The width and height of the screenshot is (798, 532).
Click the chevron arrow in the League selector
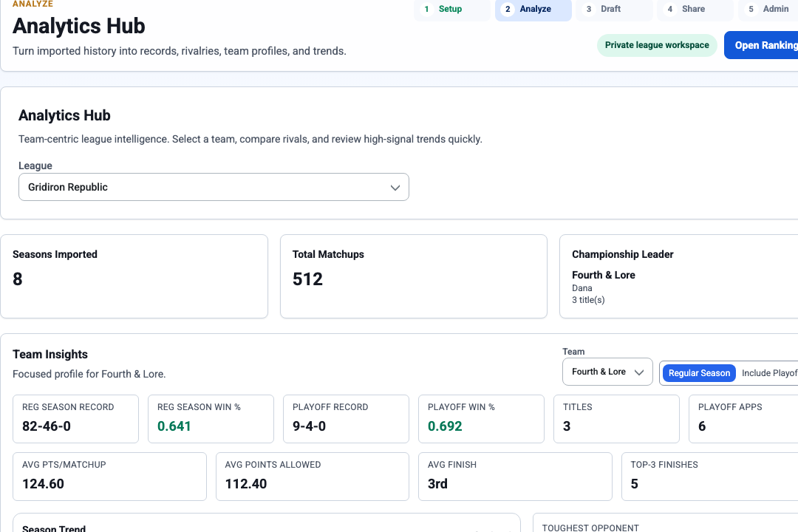395,188
